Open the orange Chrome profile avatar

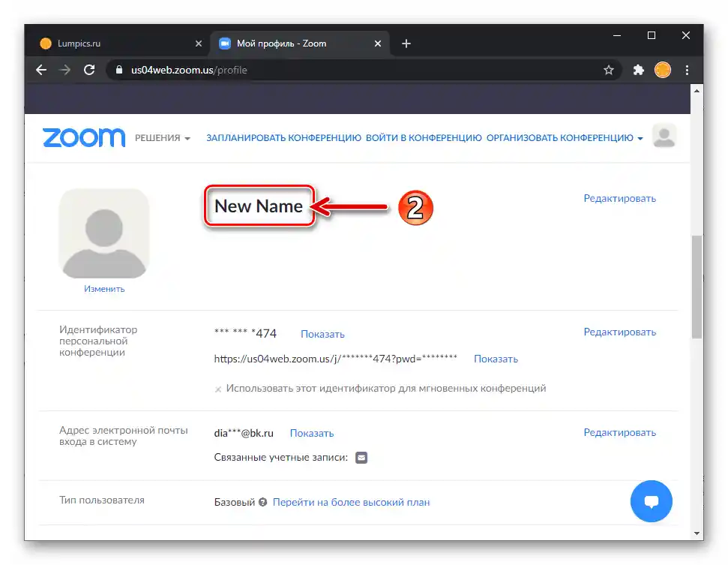pos(663,71)
